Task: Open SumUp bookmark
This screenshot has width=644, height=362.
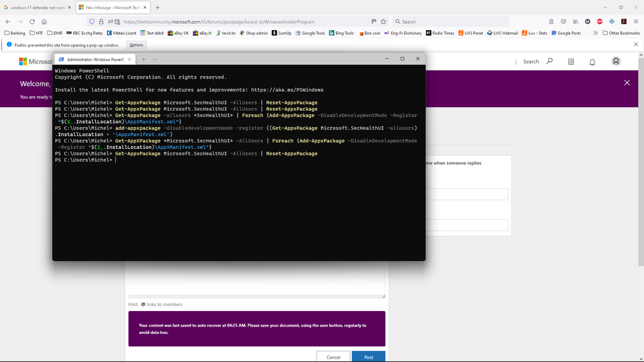Action: (x=281, y=33)
